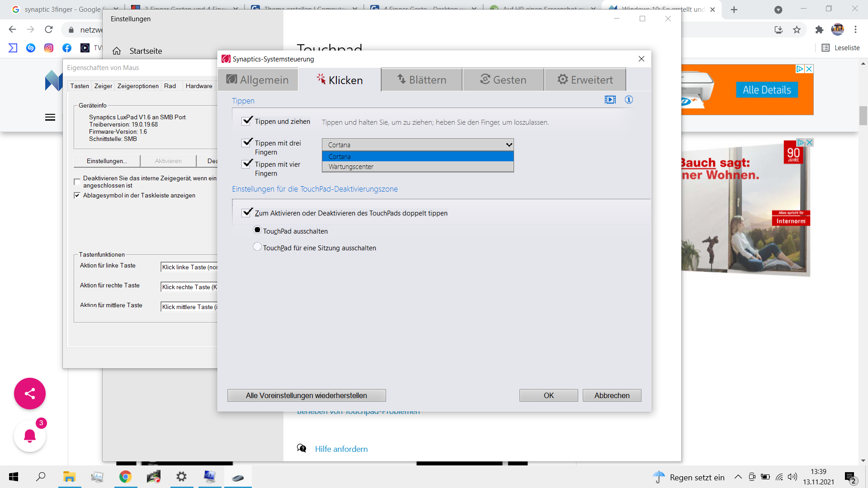Click Alle Voreinstellungen wiederherstellen button
The height and width of the screenshot is (488, 868).
(306, 395)
